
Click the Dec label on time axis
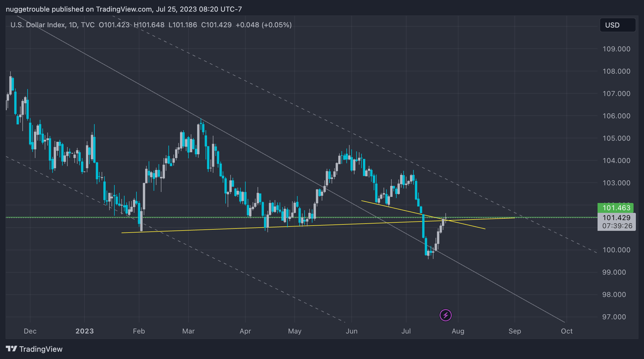(30, 331)
